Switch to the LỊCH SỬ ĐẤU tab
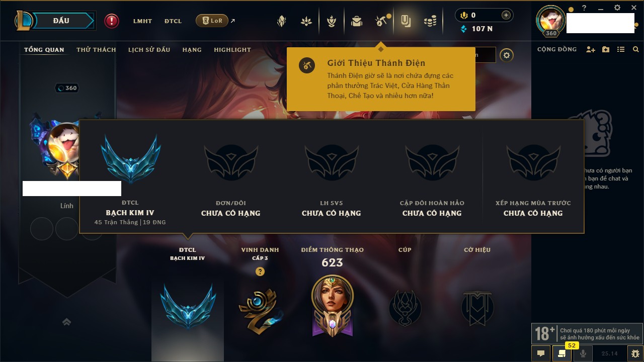The image size is (644, 362). pos(149,50)
